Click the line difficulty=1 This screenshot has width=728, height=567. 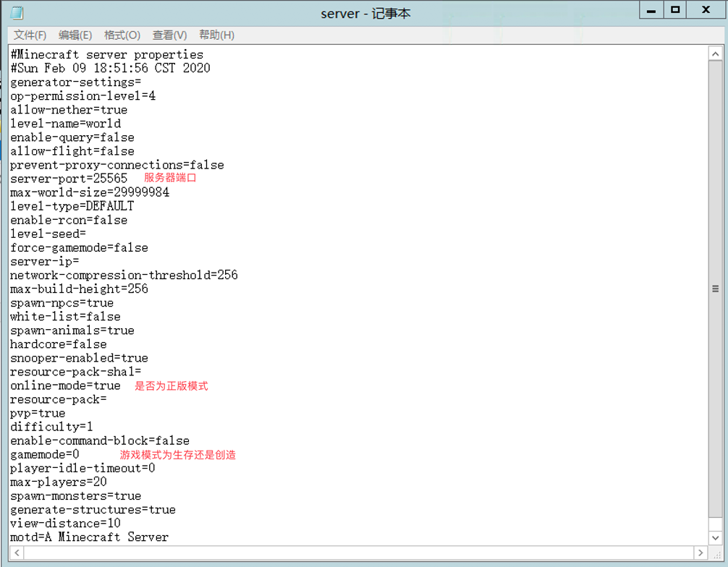[51, 427]
